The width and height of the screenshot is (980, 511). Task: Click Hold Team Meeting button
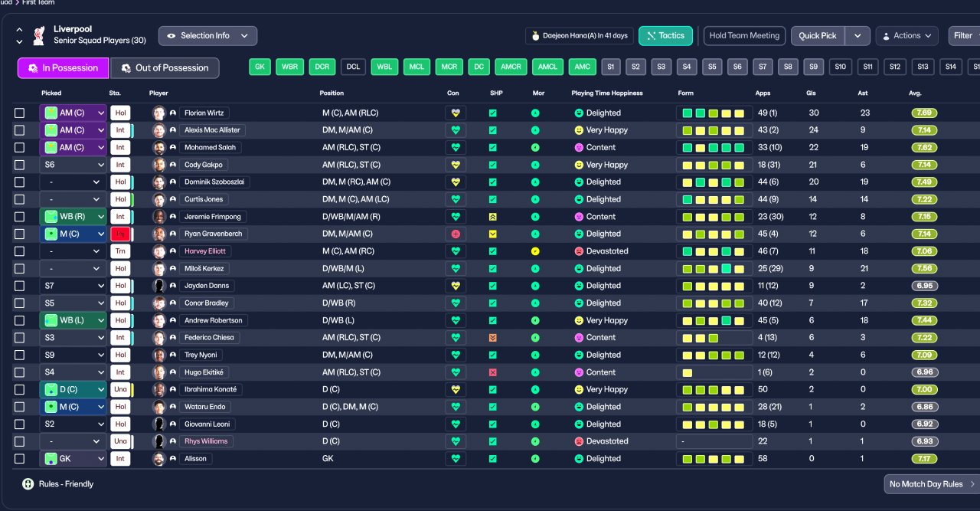point(744,36)
